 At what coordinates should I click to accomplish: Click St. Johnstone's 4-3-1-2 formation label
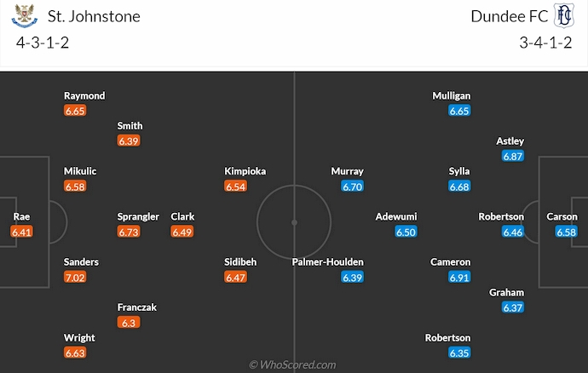click(42, 43)
